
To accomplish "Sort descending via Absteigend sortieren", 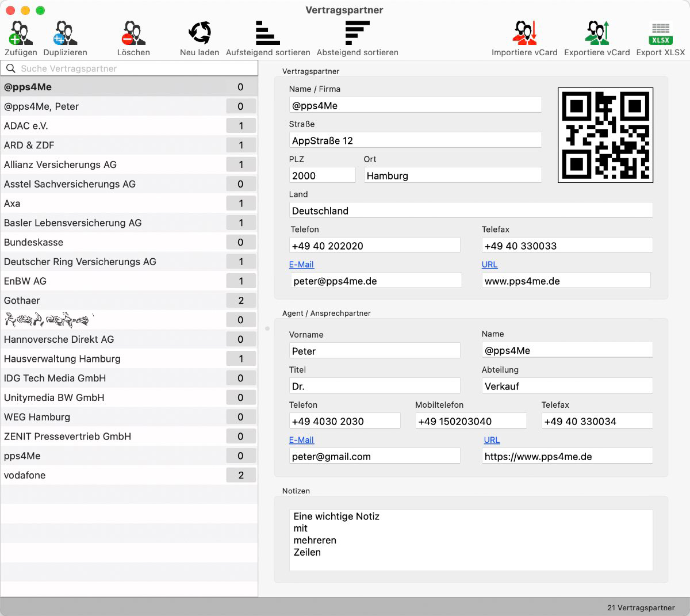I will coord(357,33).
